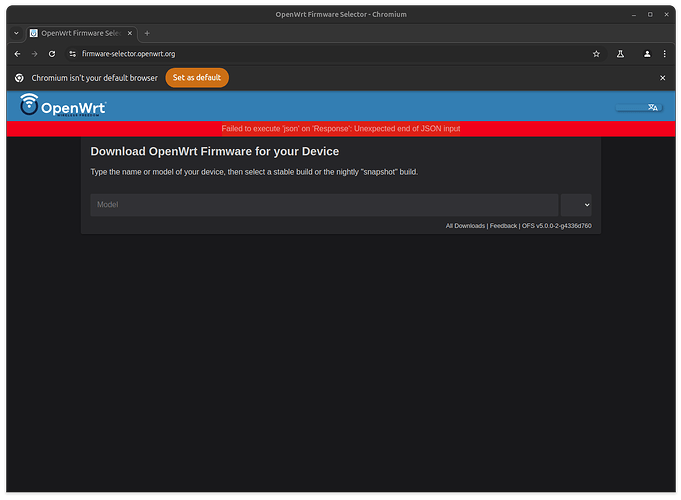Close the Chromium window
Image resolution: width=681 pixels, height=500 pixels.
(x=666, y=14)
